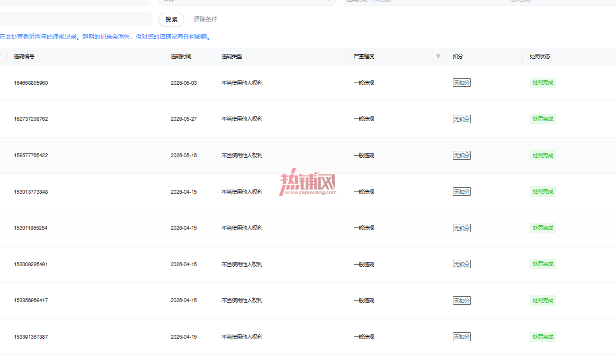616x364 pixels.
Task: Click the 搜索 search button
Action: click(x=171, y=19)
